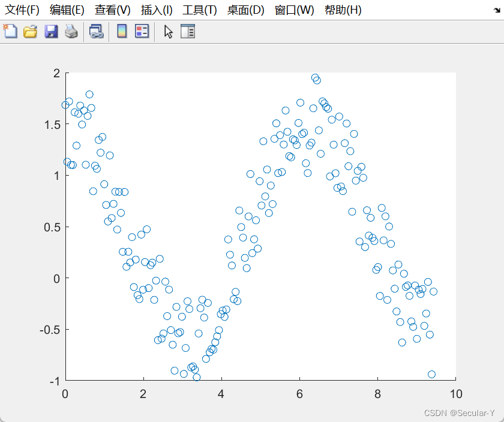Screen dimensions: 504x422
Task: Click the Open File folder icon
Action: (x=30, y=32)
